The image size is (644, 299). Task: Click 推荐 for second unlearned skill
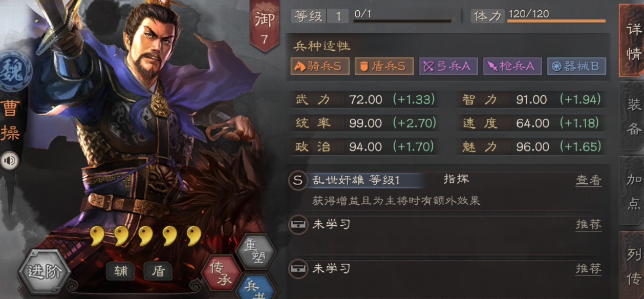click(588, 268)
